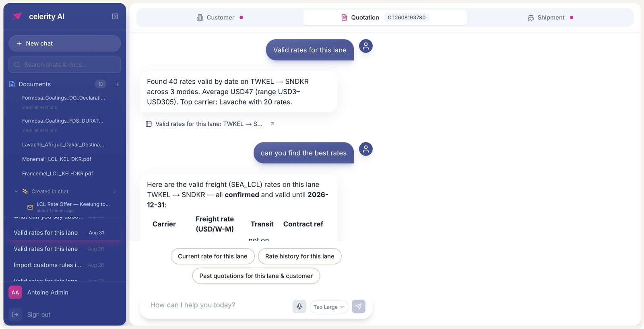Switch to the Customer tab
The height and width of the screenshot is (329, 644).
[220, 18]
